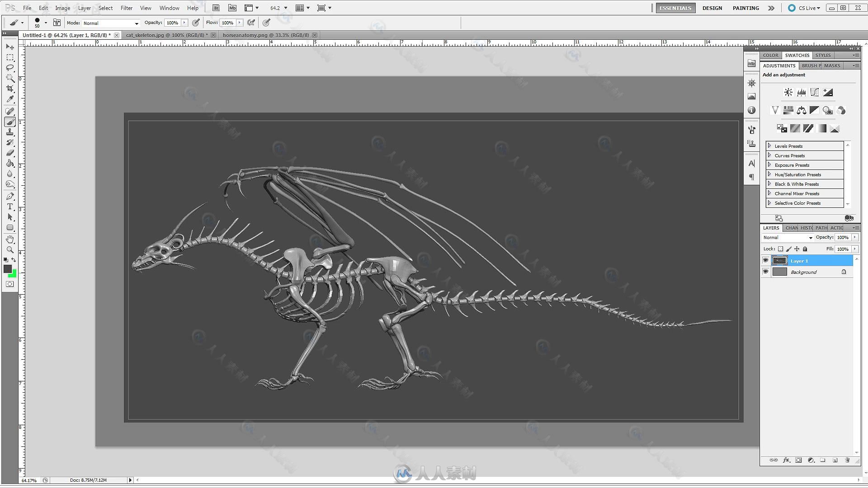
Task: Select the Horizontal Type tool
Action: [x=10, y=207]
